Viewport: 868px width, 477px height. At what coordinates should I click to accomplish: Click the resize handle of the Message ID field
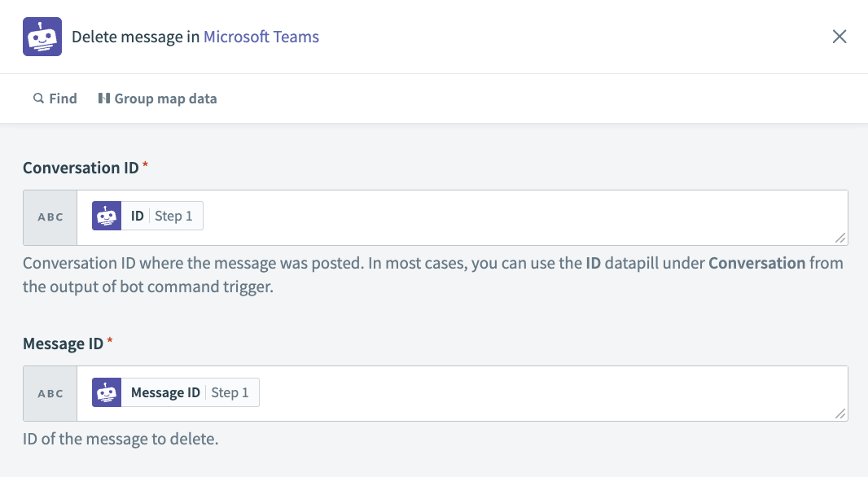pos(842,415)
